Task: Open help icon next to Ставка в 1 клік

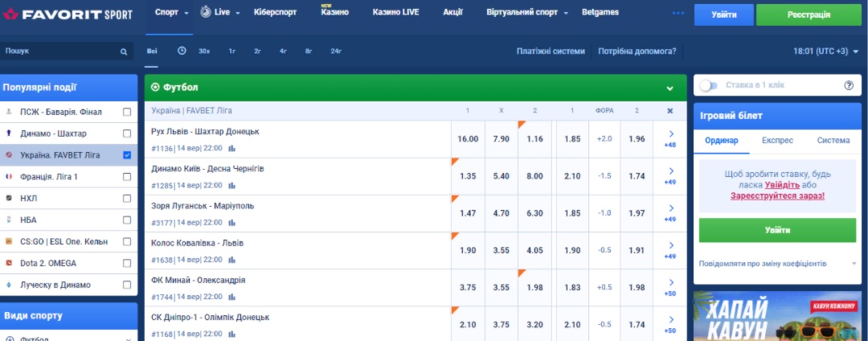Action: point(849,85)
